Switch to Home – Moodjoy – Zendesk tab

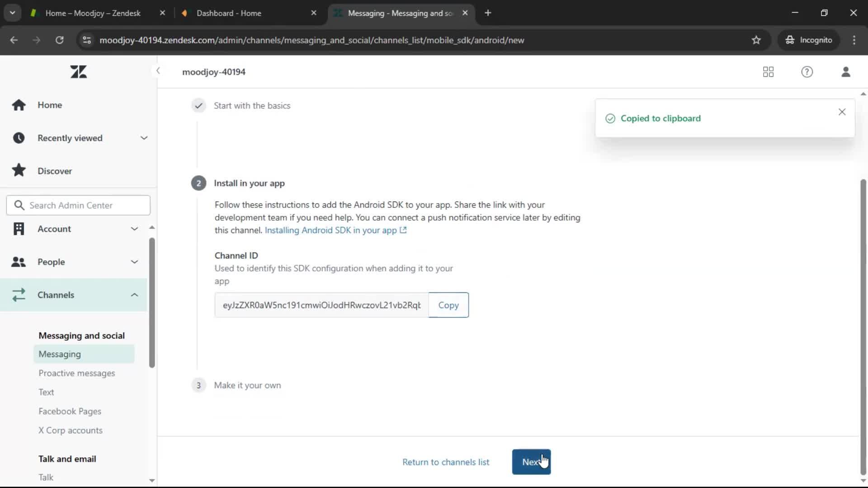point(93,13)
